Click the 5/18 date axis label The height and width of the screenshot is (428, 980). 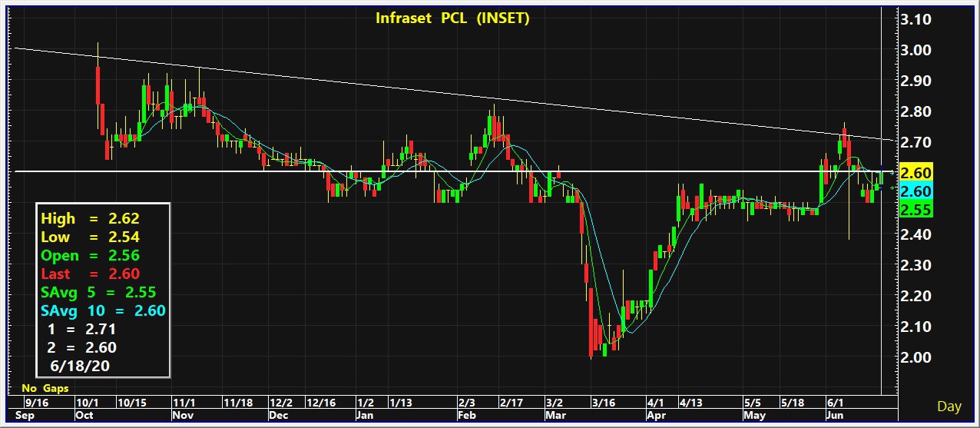click(793, 403)
